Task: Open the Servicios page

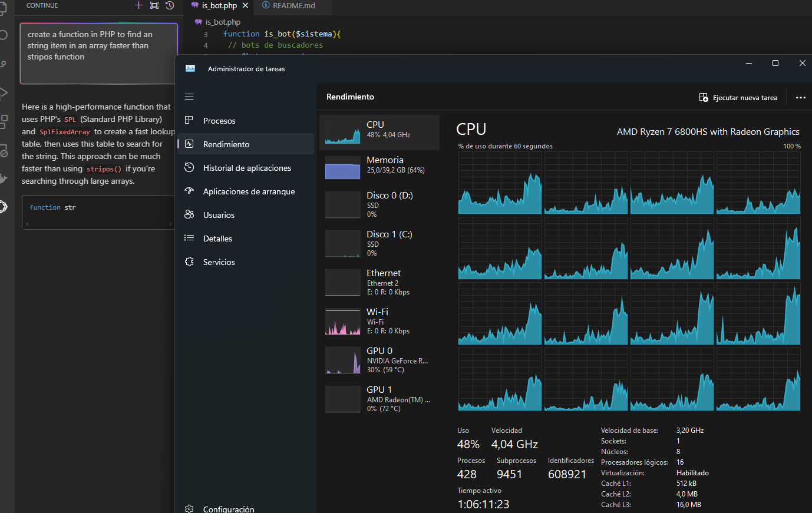Action: (x=246, y=262)
